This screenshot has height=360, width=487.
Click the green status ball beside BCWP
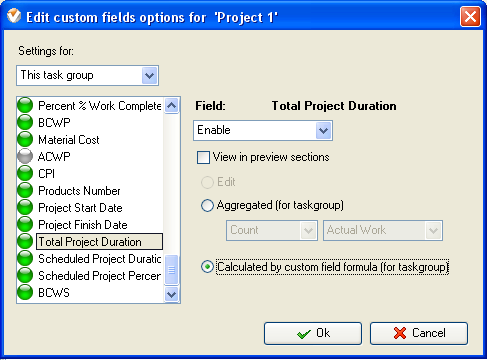[x=25, y=122]
